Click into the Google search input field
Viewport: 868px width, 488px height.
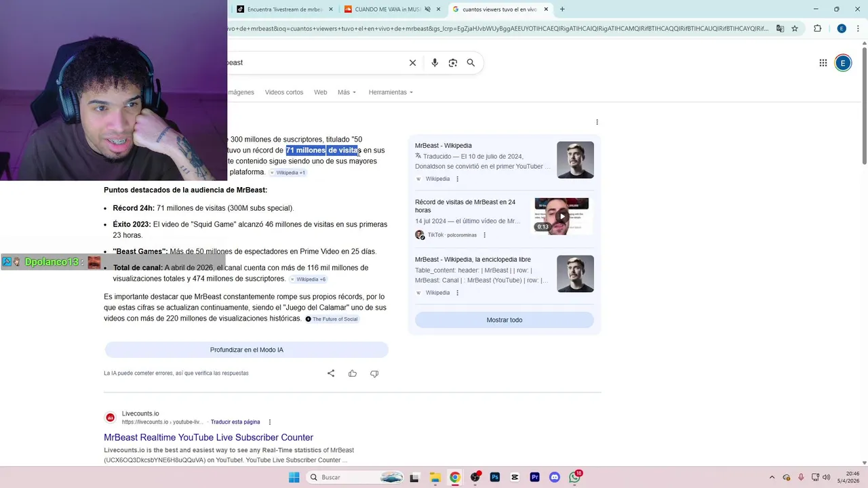click(315, 62)
